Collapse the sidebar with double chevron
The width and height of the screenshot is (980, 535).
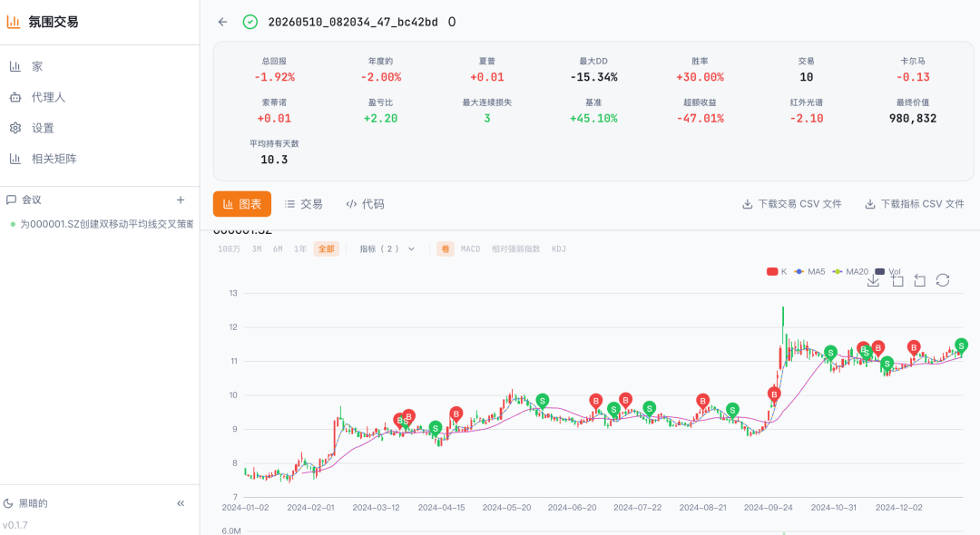[x=181, y=503]
